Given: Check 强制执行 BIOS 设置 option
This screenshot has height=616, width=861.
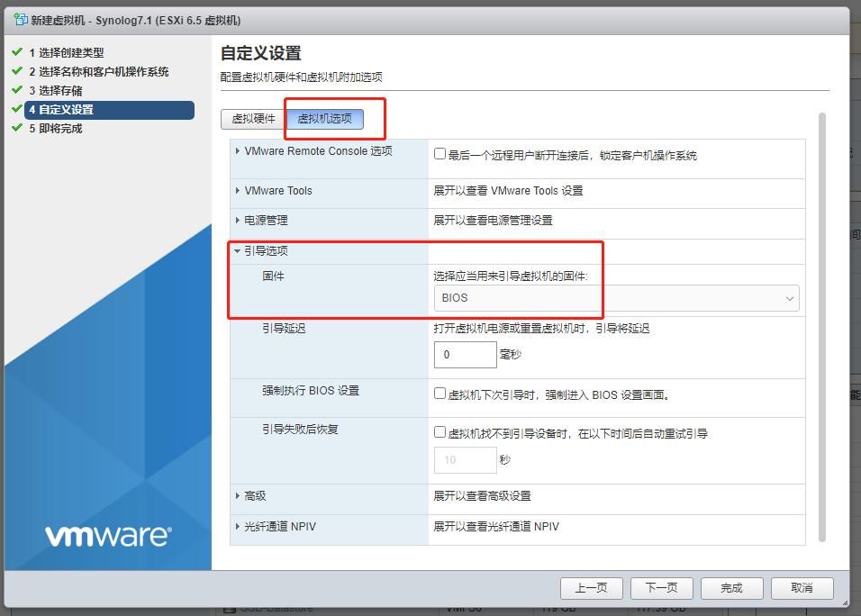Looking at the screenshot, I should pos(439,391).
